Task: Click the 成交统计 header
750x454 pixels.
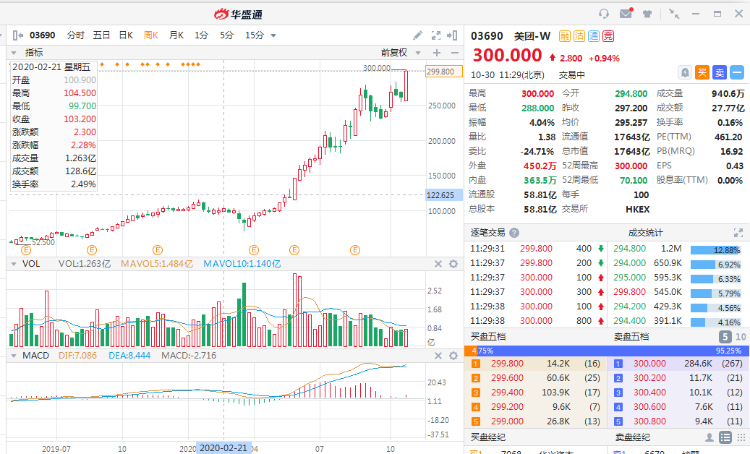Action: pyautogui.click(x=645, y=233)
